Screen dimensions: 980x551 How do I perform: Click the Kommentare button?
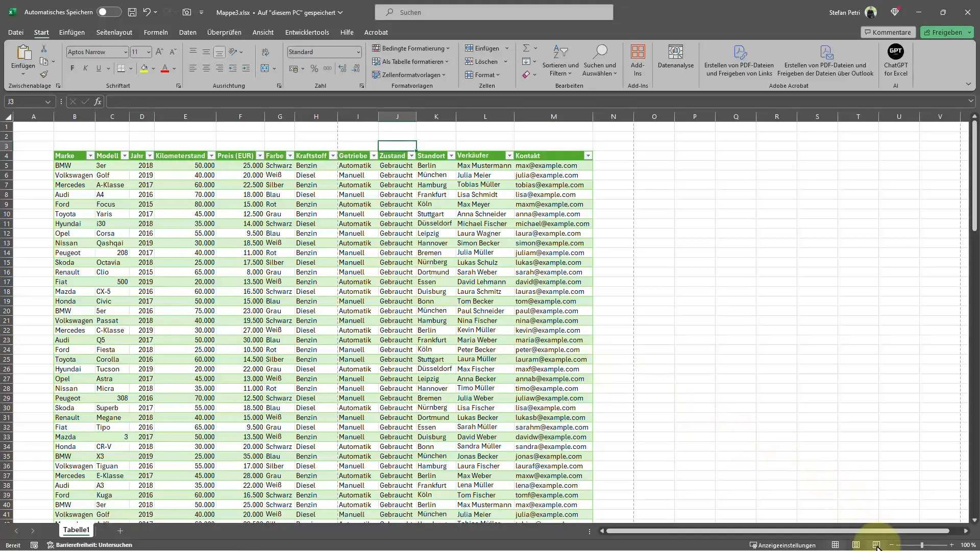pyautogui.click(x=887, y=32)
